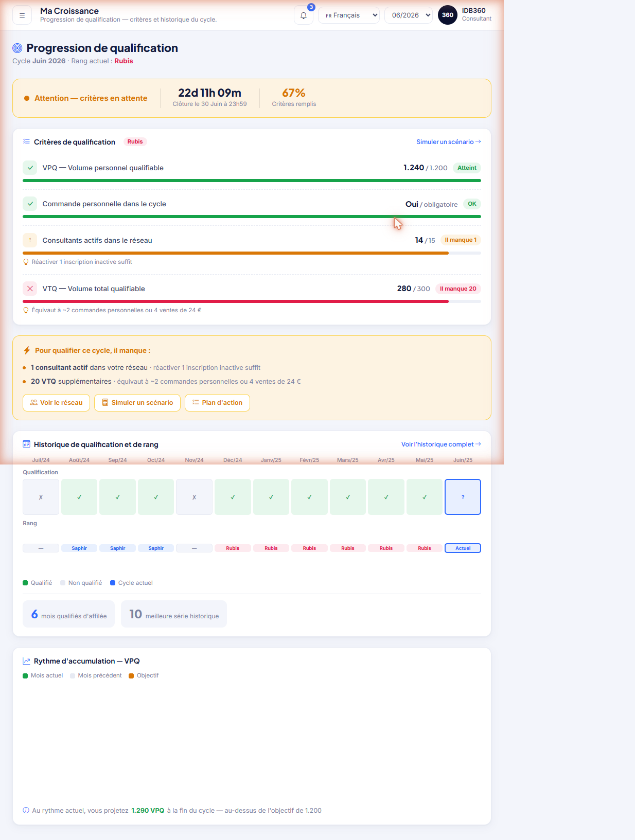This screenshot has width=635, height=840.
Task: Click the Cycle actuel legend entry
Action: click(x=131, y=583)
